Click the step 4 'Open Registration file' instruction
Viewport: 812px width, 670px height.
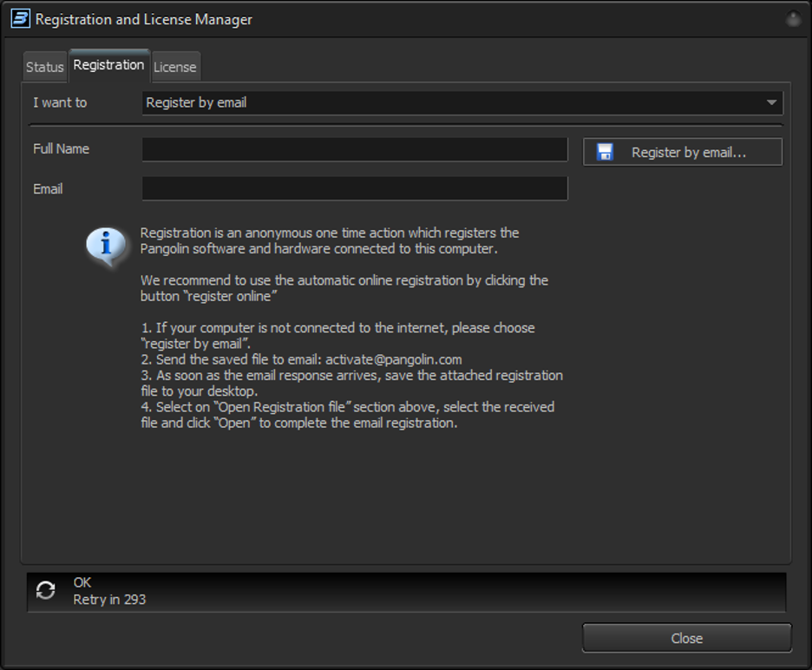click(x=348, y=415)
